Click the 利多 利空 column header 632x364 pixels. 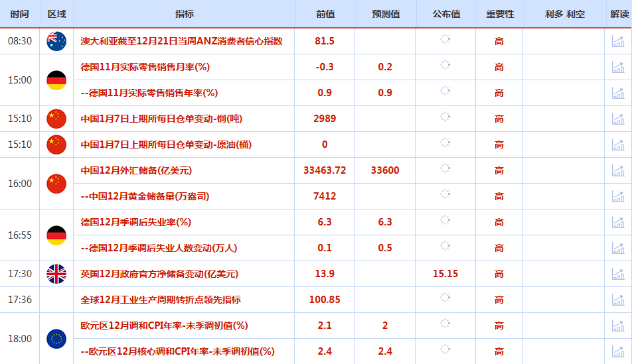564,14
